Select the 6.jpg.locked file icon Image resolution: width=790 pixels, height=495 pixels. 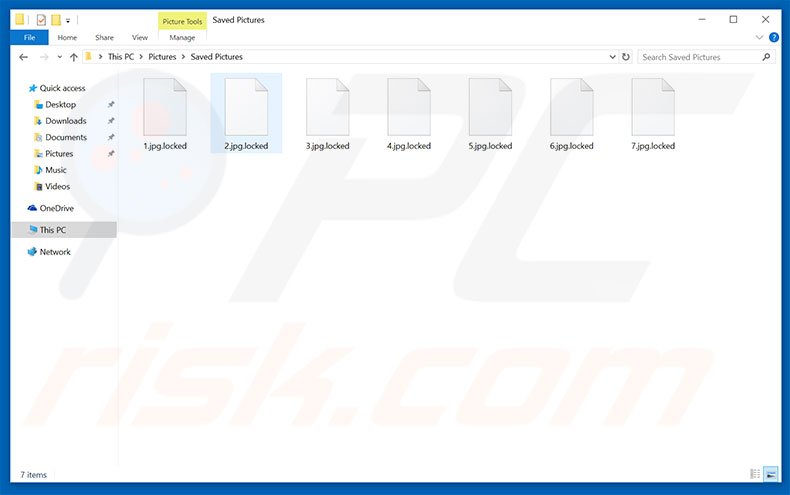pos(571,107)
